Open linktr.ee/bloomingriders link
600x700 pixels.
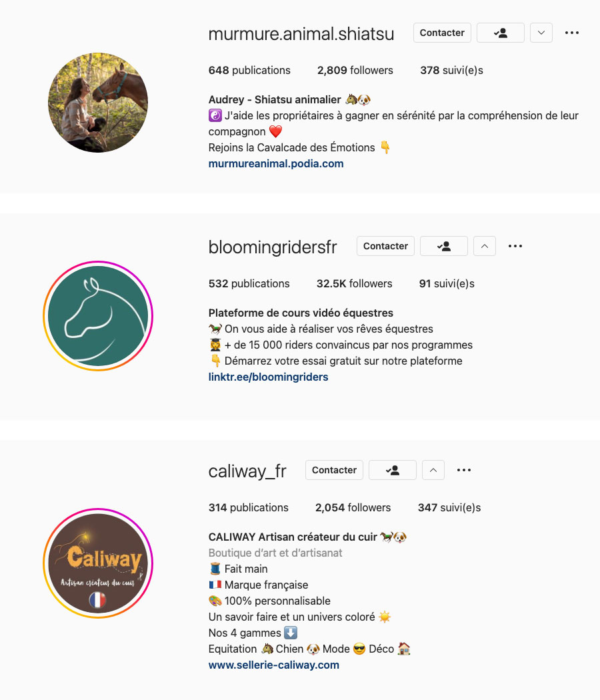point(268,377)
